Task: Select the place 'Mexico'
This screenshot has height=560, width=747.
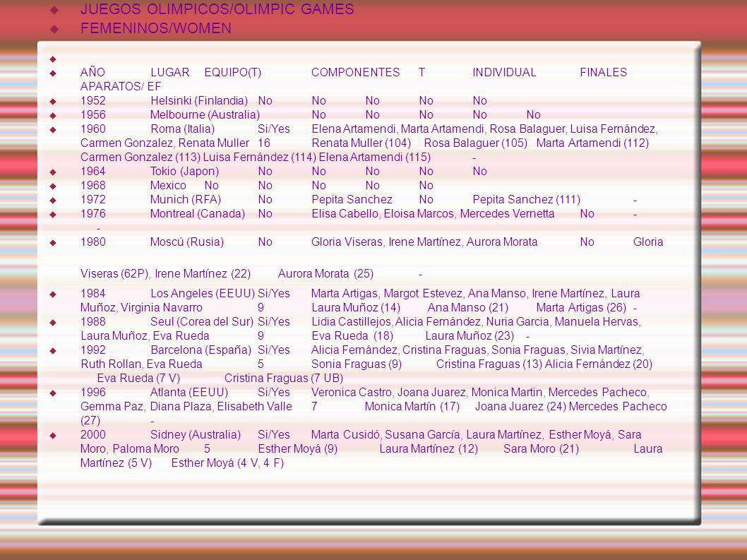Action: (x=168, y=186)
